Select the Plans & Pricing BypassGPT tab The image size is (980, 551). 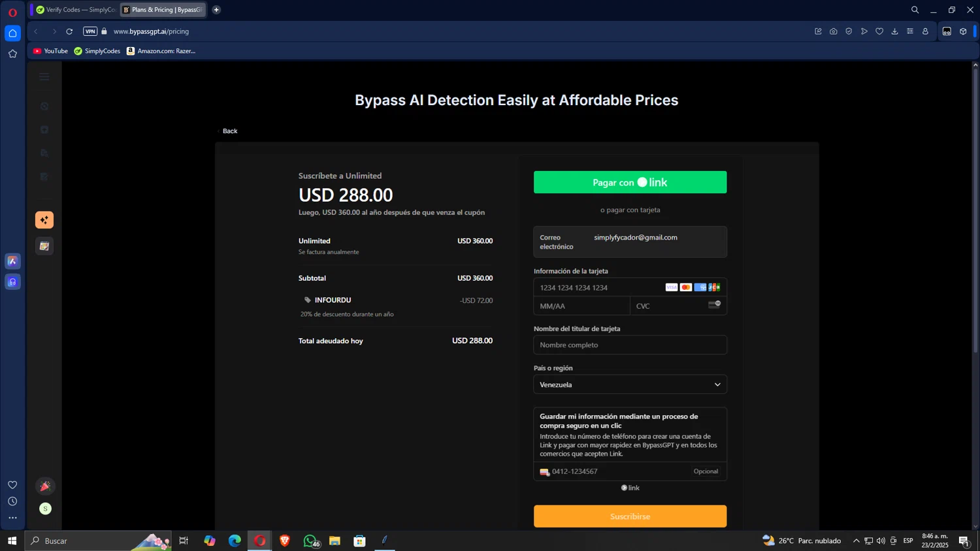[163, 10]
